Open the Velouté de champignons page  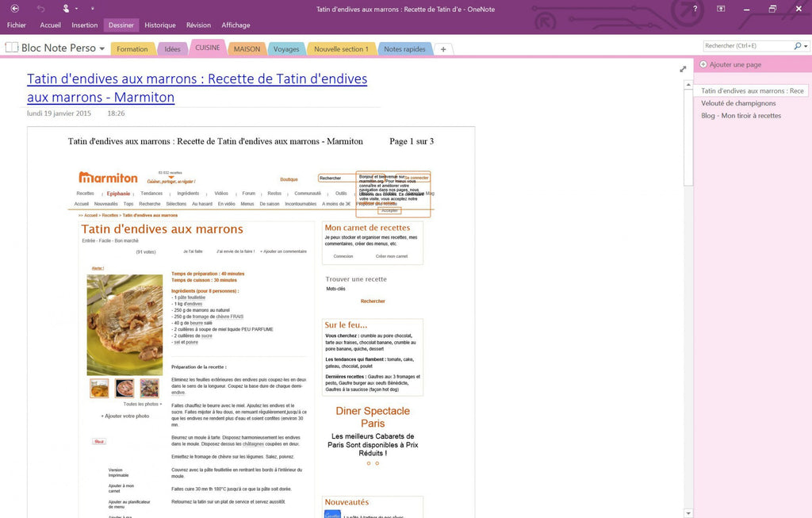tap(738, 103)
